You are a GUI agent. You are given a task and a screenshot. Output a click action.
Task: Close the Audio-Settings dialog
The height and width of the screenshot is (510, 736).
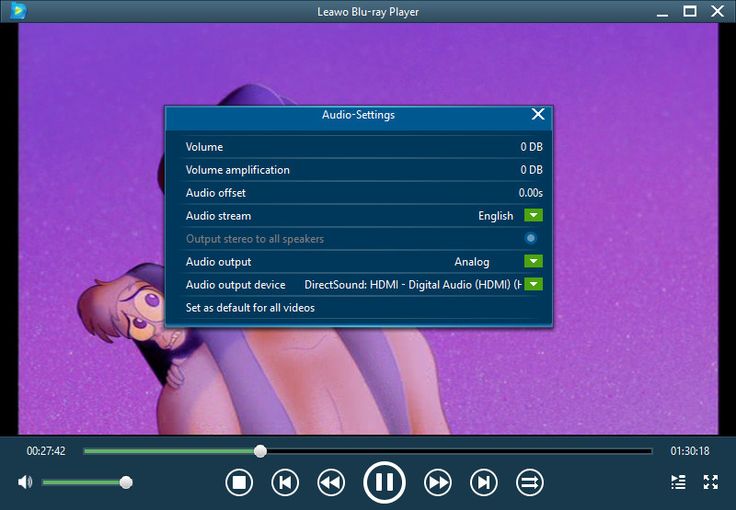(538, 114)
